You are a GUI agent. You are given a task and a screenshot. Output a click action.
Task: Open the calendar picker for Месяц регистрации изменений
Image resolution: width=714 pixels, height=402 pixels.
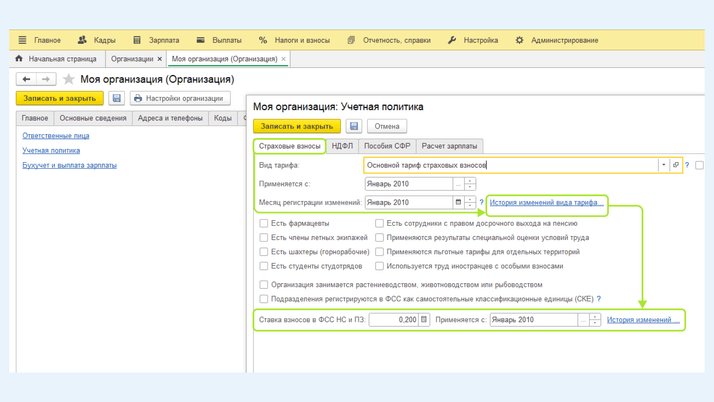[458, 202]
